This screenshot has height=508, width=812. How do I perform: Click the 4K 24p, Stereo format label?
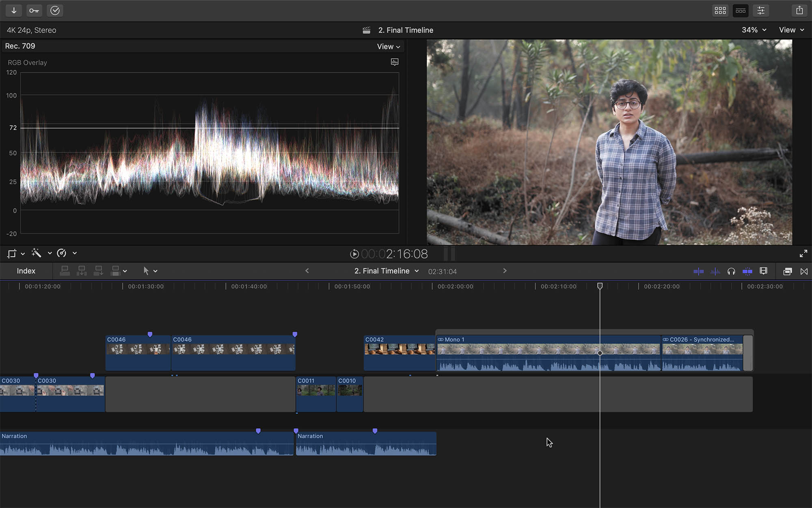(31, 30)
